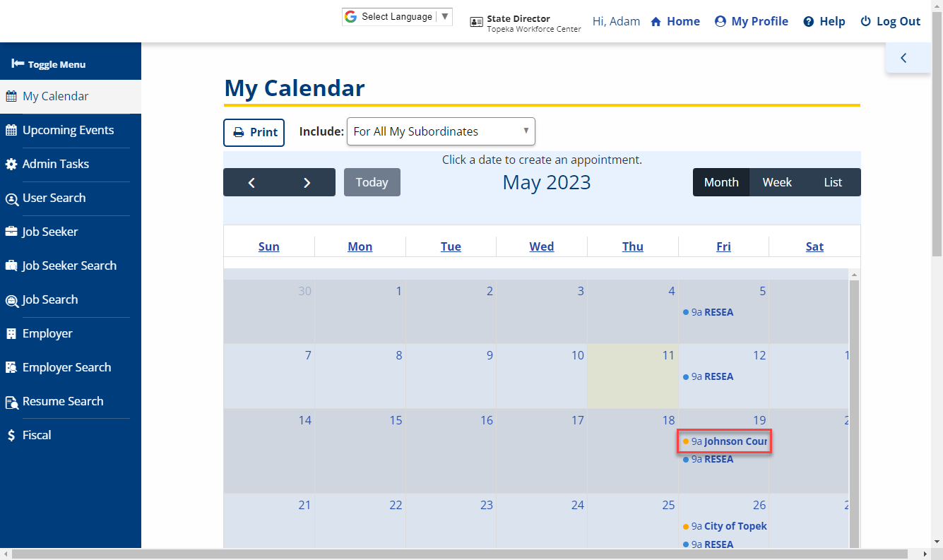Select the Month view button
The width and height of the screenshot is (943, 560).
pos(721,182)
